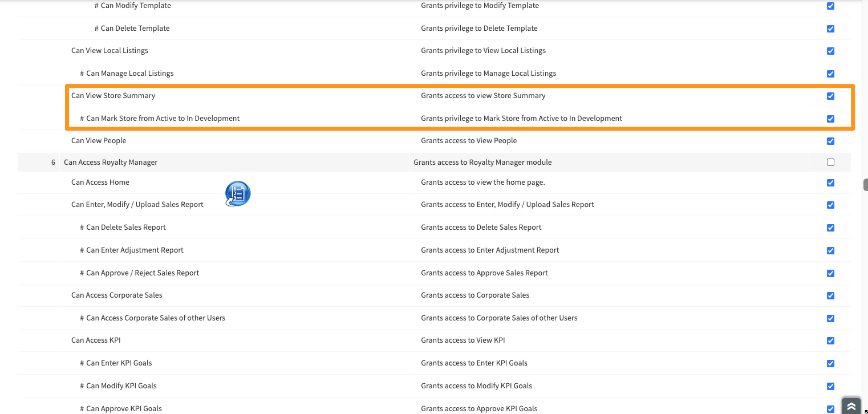Click the scroll-to-top double chevron icon

851,406
